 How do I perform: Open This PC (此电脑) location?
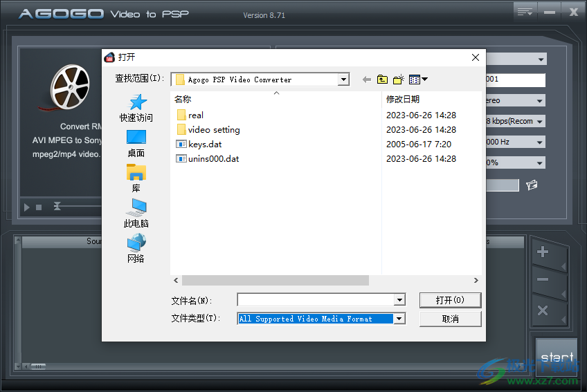point(136,214)
